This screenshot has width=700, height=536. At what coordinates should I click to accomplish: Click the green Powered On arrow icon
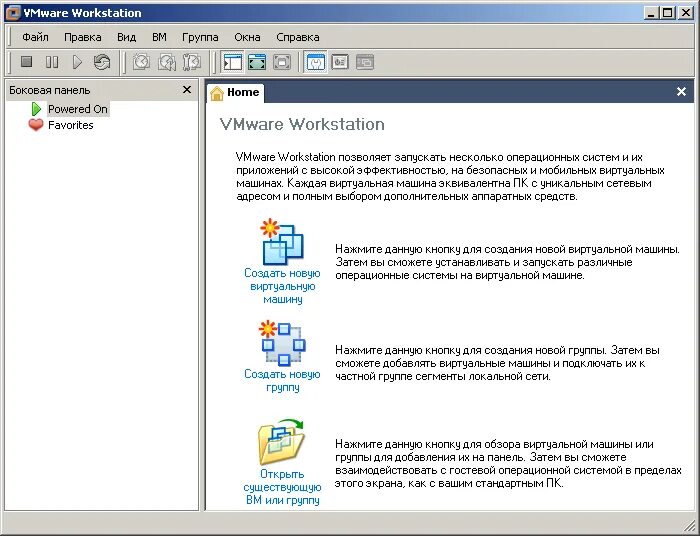36,109
